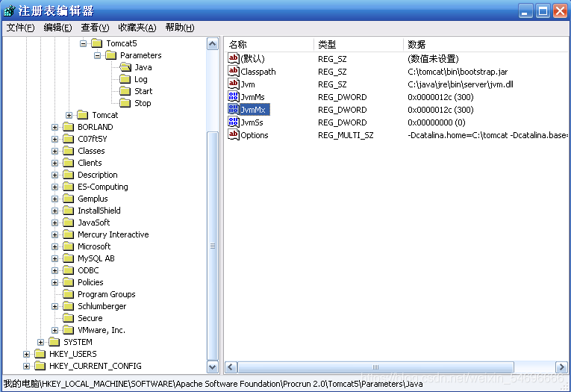Click the InstallShield folder icon
The width and height of the screenshot is (571, 392).
68,211
